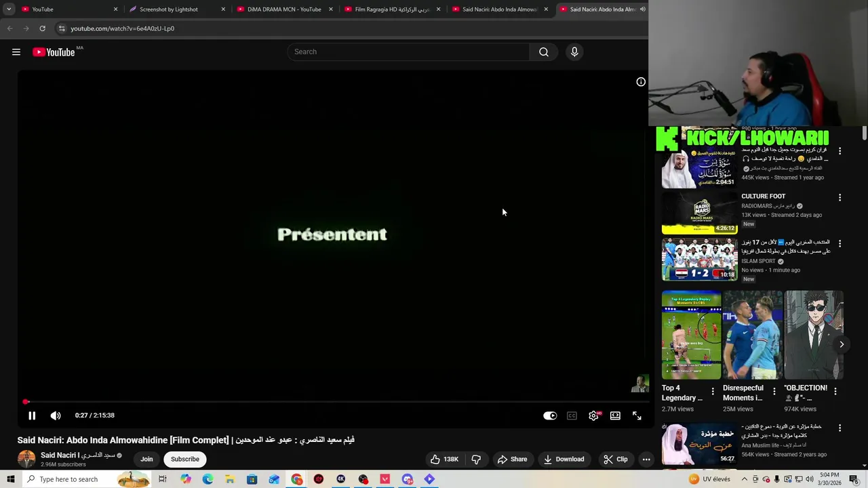Open options for the OBJECTION short

click(835, 391)
